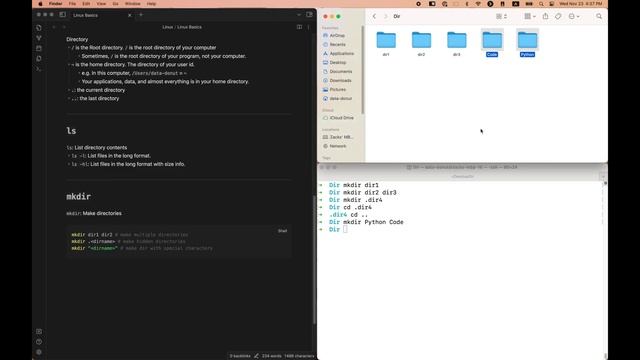Open more options for the note

(x=309, y=27)
